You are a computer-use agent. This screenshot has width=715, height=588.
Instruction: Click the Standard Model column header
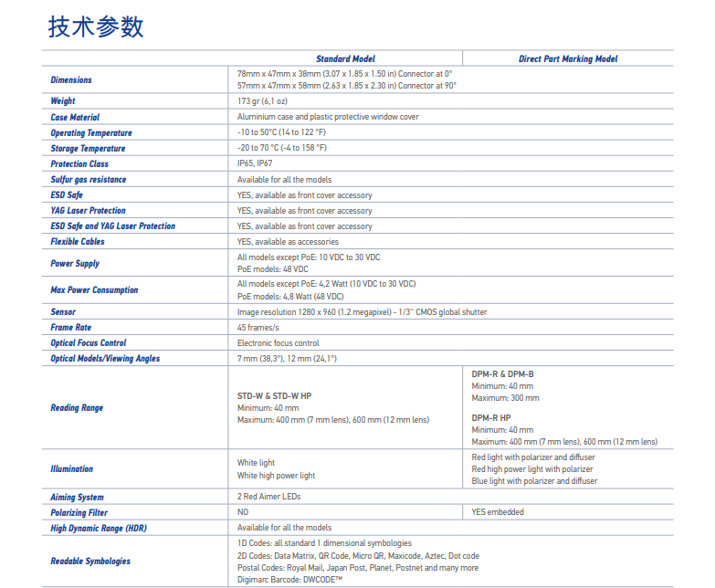click(x=345, y=58)
